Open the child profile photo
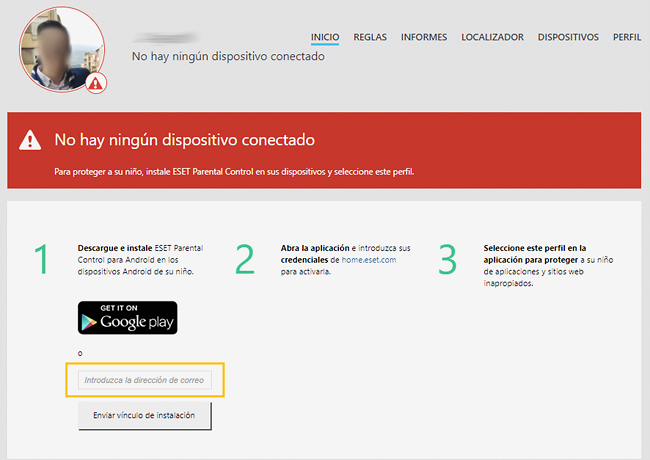650x460 pixels. click(60, 48)
